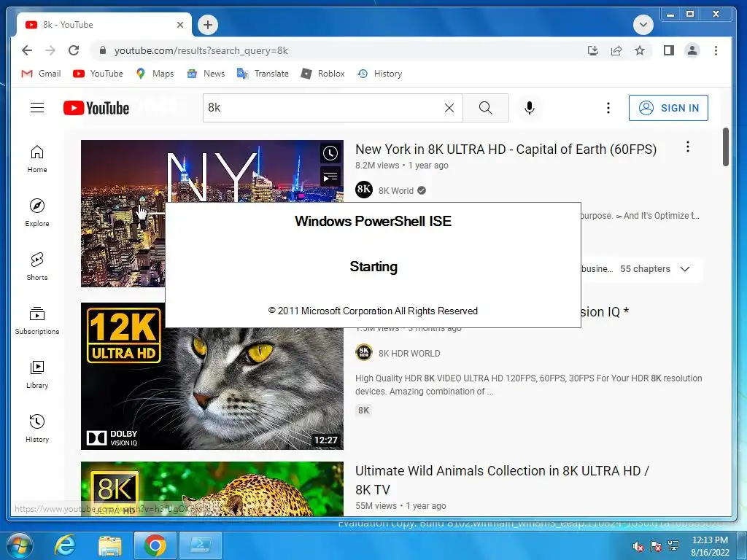Open the Chrome profile avatar

pos(692,50)
